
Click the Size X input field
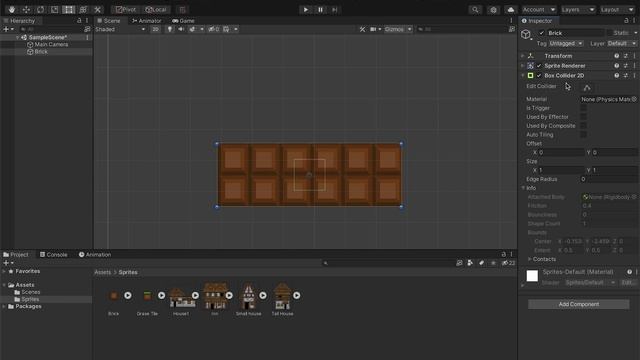(x=561, y=170)
